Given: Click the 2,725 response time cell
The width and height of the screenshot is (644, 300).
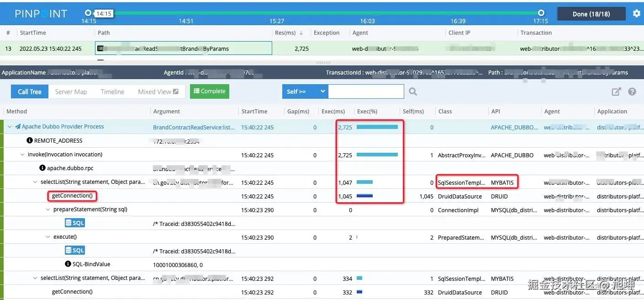Looking at the screenshot, I should pos(301,48).
